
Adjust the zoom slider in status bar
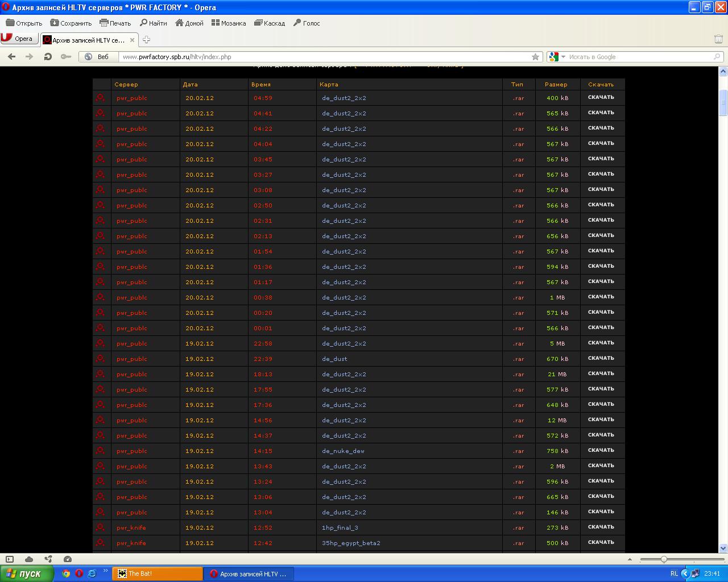tap(663, 559)
